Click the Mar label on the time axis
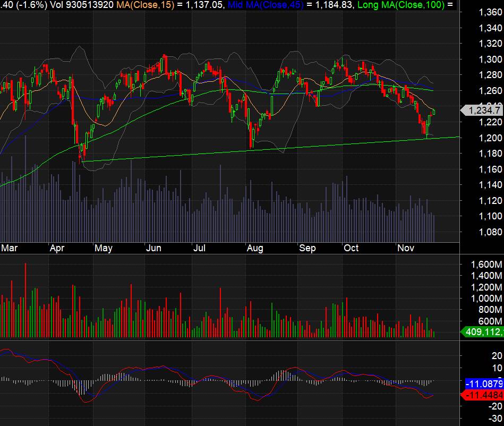Viewport: 504px width, 426px height. 10,248
